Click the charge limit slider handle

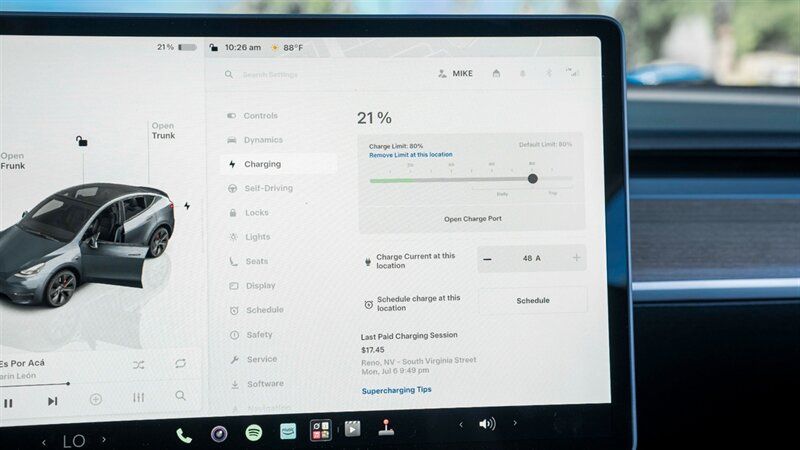(533, 179)
